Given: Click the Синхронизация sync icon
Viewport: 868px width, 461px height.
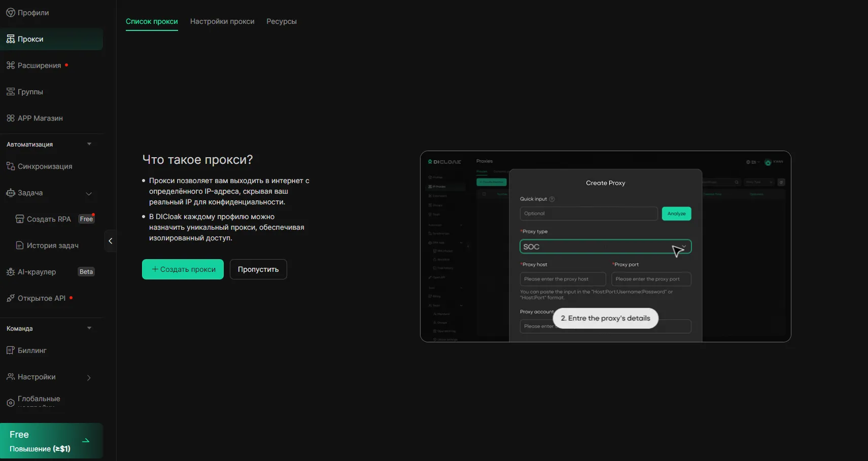Looking at the screenshot, I should (x=10, y=166).
